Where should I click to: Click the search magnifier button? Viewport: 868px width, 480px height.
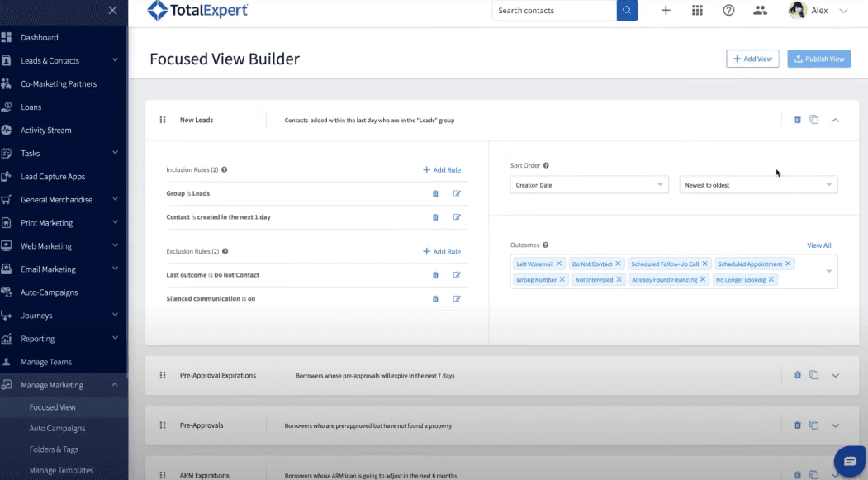point(627,11)
